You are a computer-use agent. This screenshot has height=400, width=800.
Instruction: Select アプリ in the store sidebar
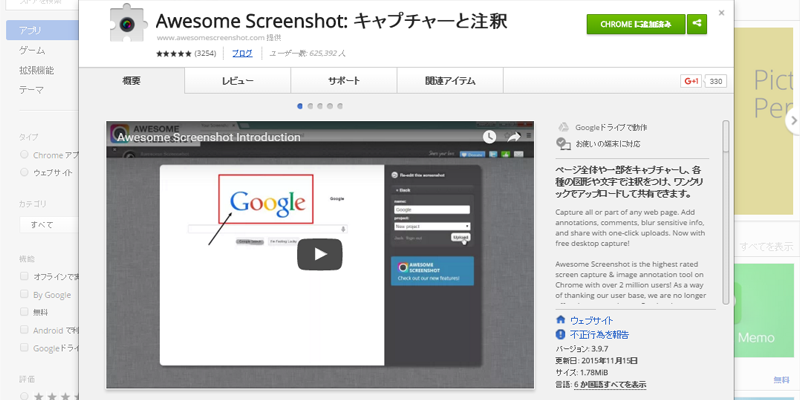[42, 30]
